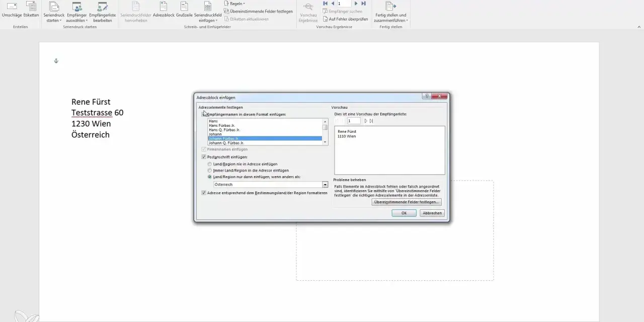Show next recipient in dialog preview
Viewport: 644px width, 322px height.
(366, 121)
